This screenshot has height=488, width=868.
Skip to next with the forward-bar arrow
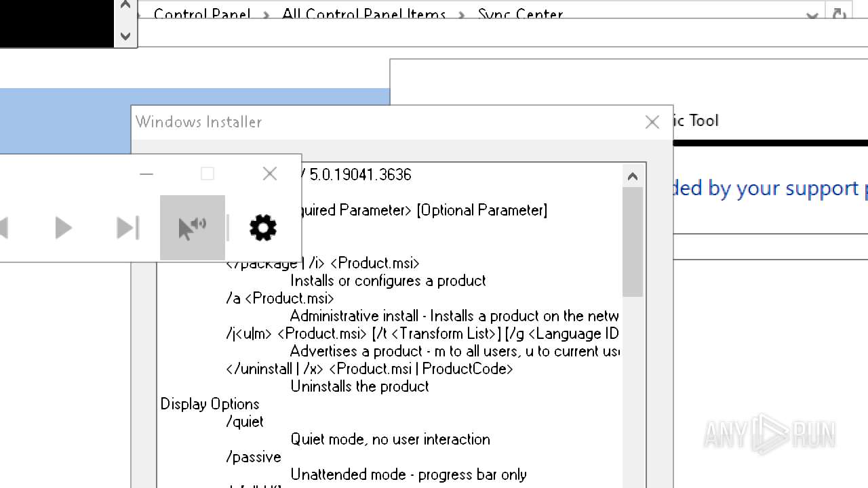[x=127, y=228]
